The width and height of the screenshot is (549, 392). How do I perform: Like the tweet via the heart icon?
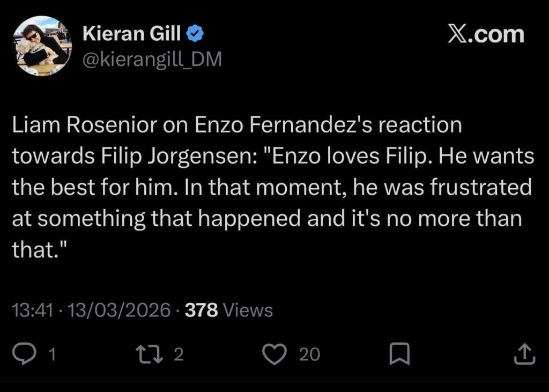[276, 353]
